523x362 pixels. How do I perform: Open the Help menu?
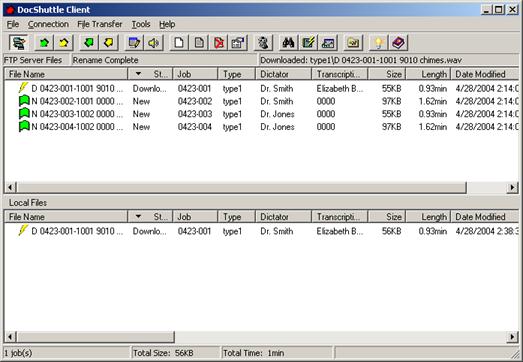tap(167, 24)
